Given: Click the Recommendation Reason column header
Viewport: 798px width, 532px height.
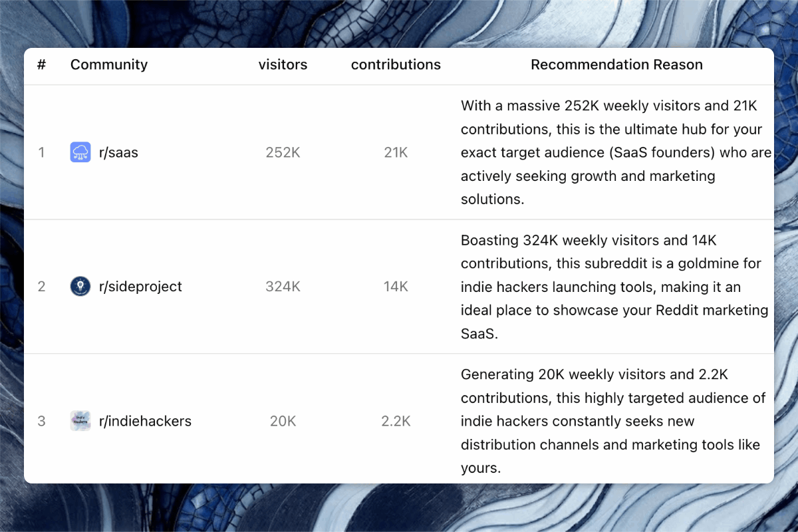Looking at the screenshot, I should pos(616,65).
